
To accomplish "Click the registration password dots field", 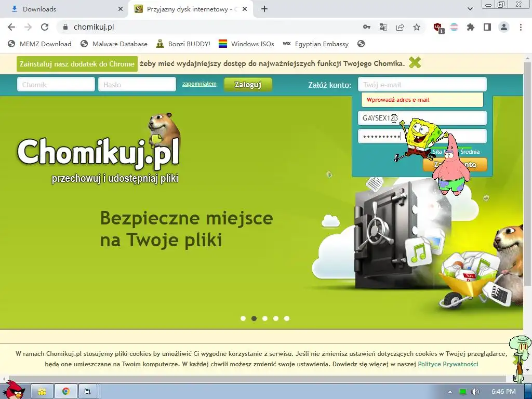I will pyautogui.click(x=422, y=137).
